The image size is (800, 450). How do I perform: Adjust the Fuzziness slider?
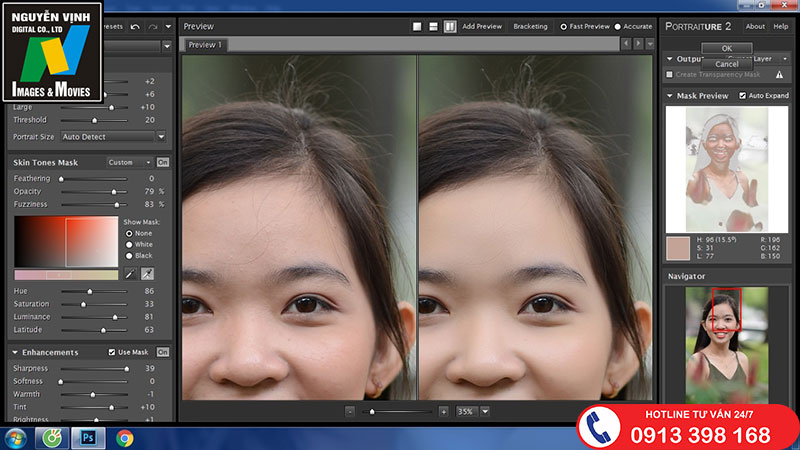(x=94, y=205)
